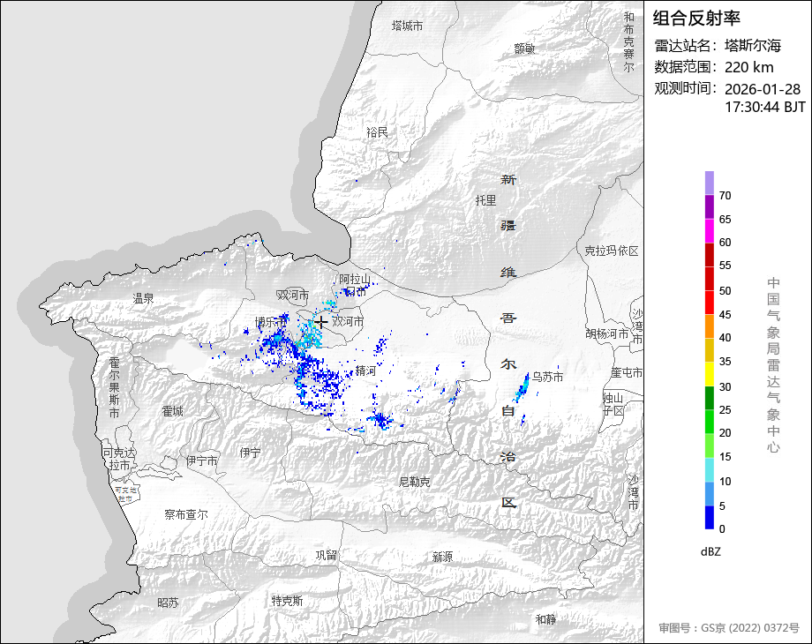Viewport: 812px width, 644px height.
Task: Click the dBZ unit label below legend
Action: tap(710, 551)
